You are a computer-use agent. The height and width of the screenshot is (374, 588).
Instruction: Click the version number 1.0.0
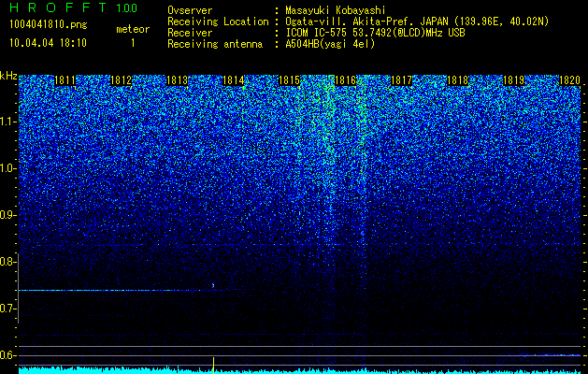126,7
